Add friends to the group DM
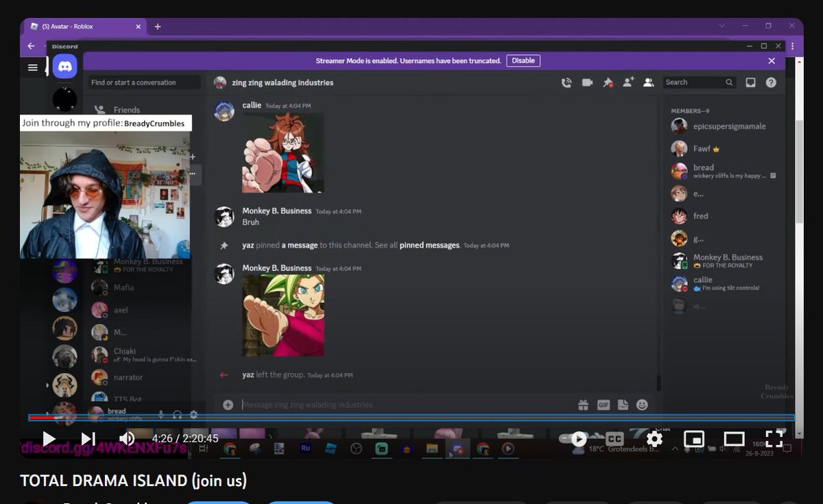Viewport: 823px width, 504px height. click(628, 82)
